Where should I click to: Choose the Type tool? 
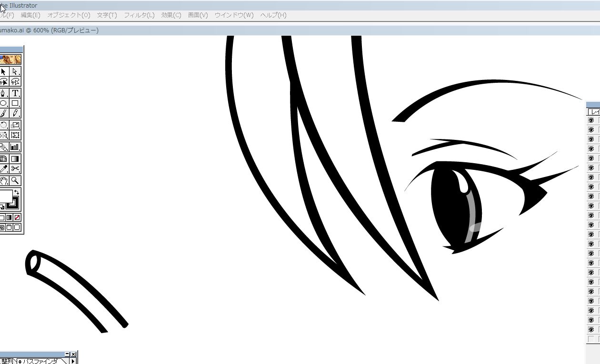[x=15, y=93]
